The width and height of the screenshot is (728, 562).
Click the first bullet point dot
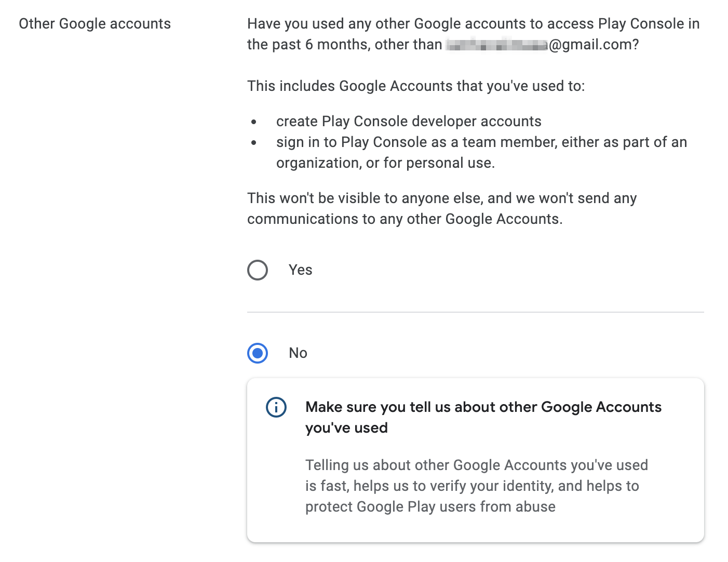[254, 123]
